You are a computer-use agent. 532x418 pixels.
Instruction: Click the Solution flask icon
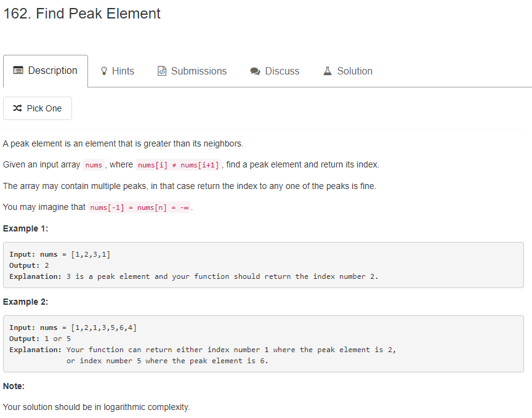click(328, 71)
